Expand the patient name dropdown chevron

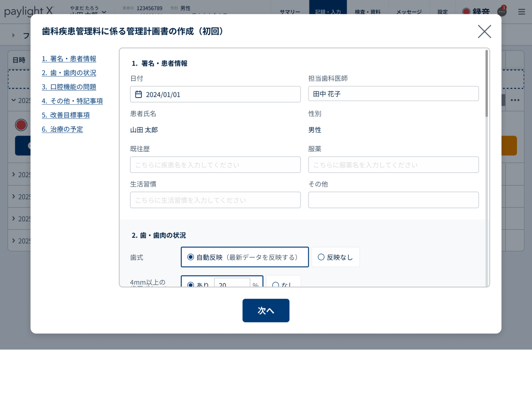click(x=104, y=12)
